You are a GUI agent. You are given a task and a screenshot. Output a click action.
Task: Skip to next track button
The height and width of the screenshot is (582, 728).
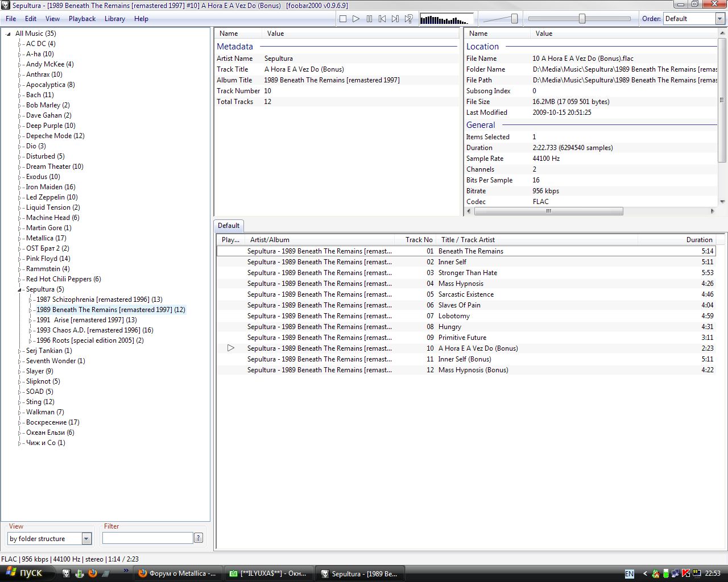click(395, 19)
